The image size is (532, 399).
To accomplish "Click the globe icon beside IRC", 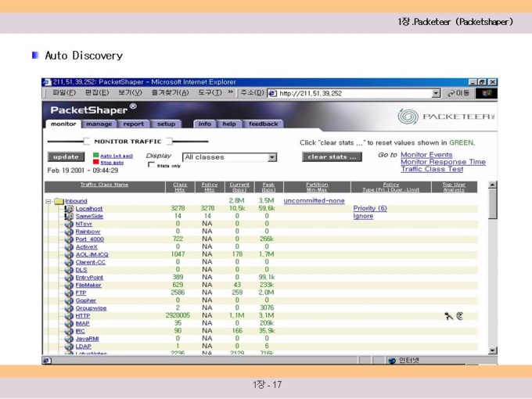I will tap(69, 331).
